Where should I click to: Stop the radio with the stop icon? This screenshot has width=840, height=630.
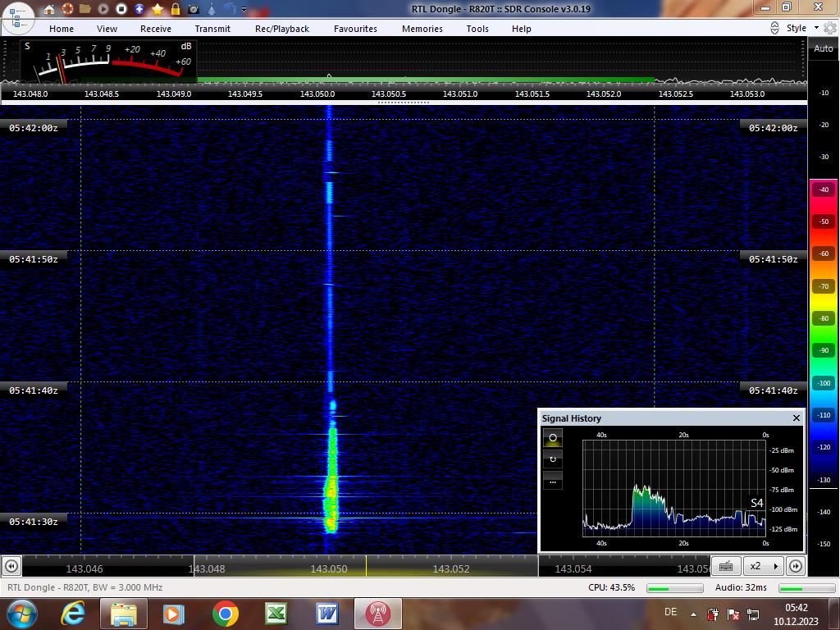point(121,9)
